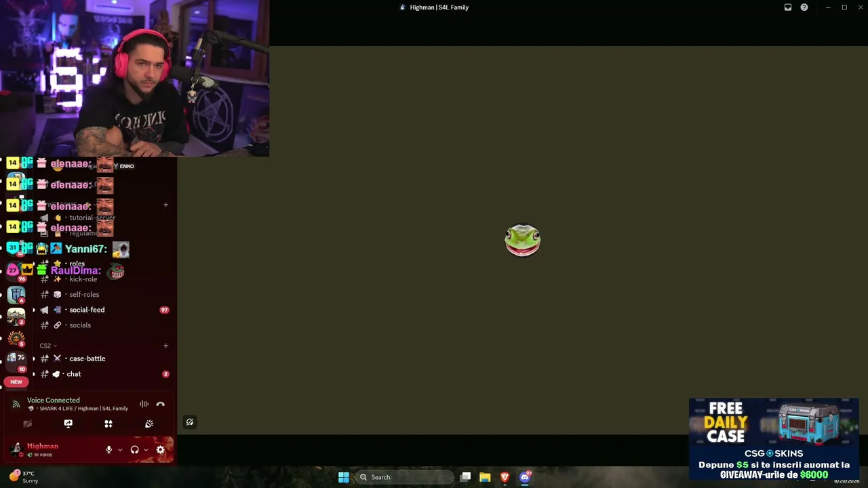Viewport: 868px width, 488px height.
Task: Expand the case-battle channel threads arrow
Action: tap(34, 359)
